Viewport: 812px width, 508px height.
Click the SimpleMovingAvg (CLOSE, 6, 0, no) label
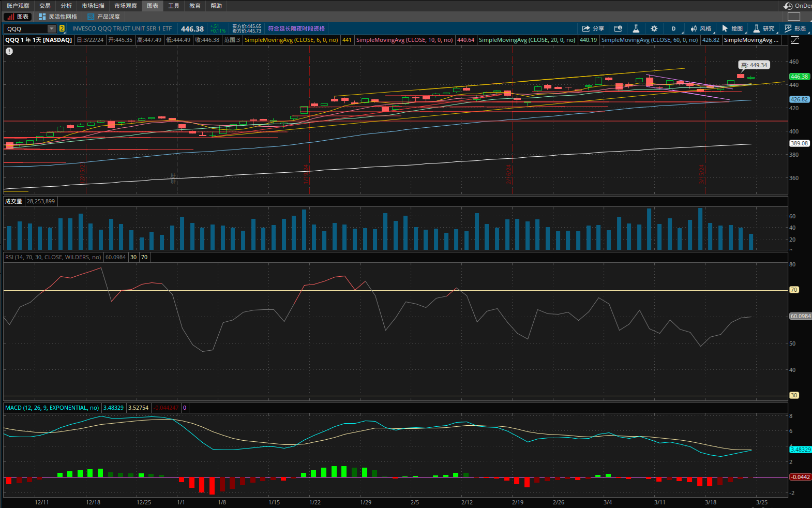pyautogui.click(x=291, y=40)
